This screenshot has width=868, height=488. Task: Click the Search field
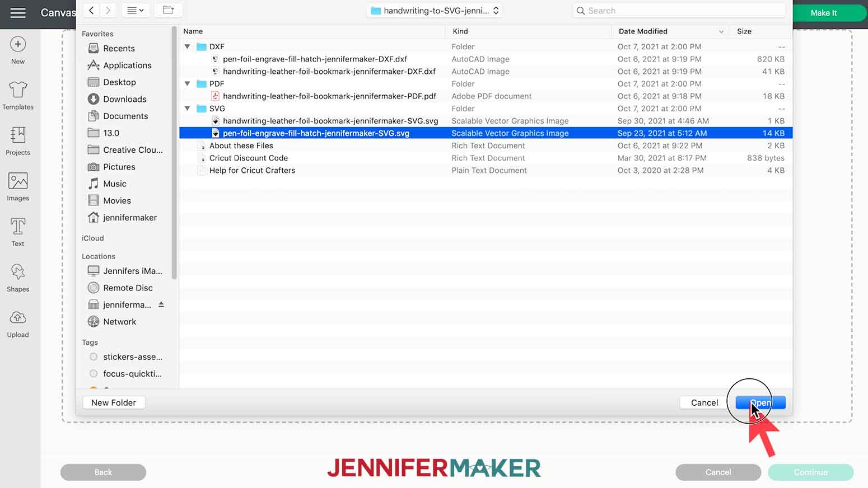tap(679, 11)
